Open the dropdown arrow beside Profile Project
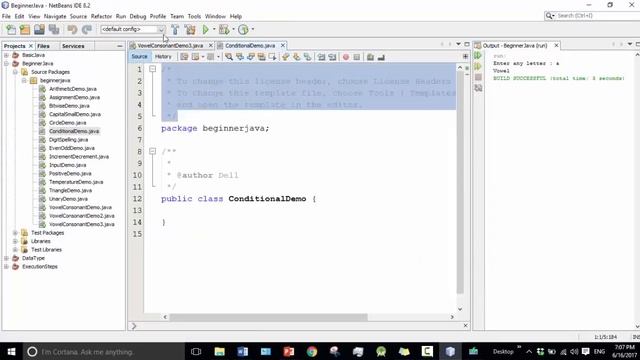This screenshot has height=360, width=640. click(x=253, y=29)
